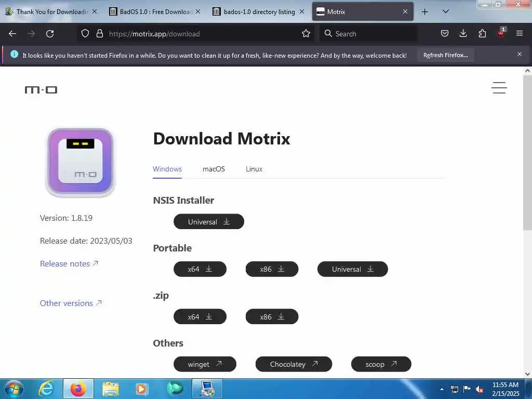Screen dimensions: 532x399
Task: Click the large Motrix app icon image
Action: point(81,162)
